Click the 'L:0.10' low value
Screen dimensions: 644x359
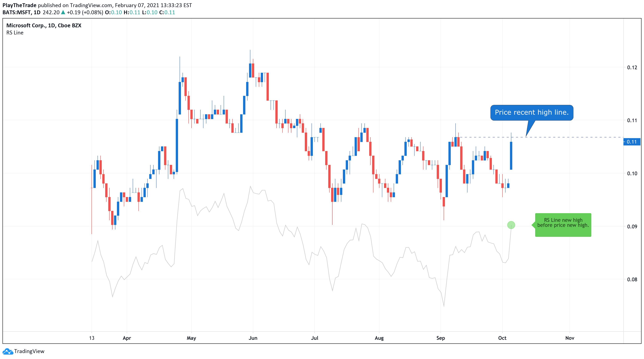click(150, 13)
